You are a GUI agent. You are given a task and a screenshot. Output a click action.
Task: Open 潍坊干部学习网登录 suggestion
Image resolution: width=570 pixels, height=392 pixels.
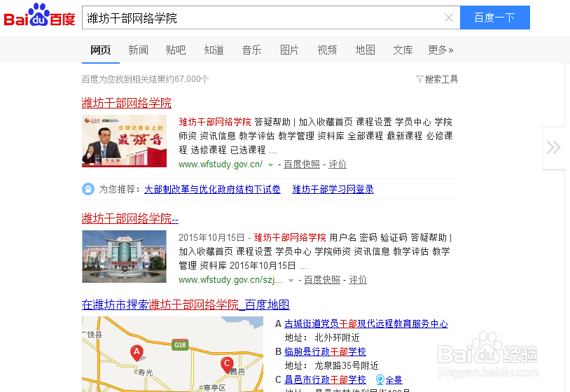coord(333,189)
